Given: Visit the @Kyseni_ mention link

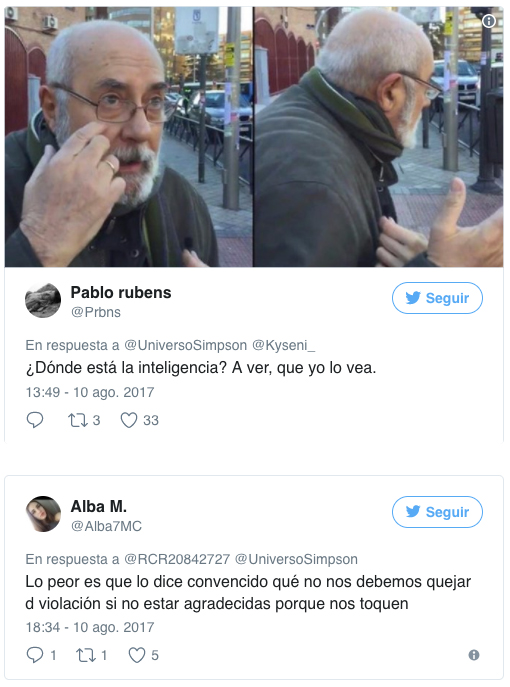Looking at the screenshot, I should pyautogui.click(x=283, y=345).
